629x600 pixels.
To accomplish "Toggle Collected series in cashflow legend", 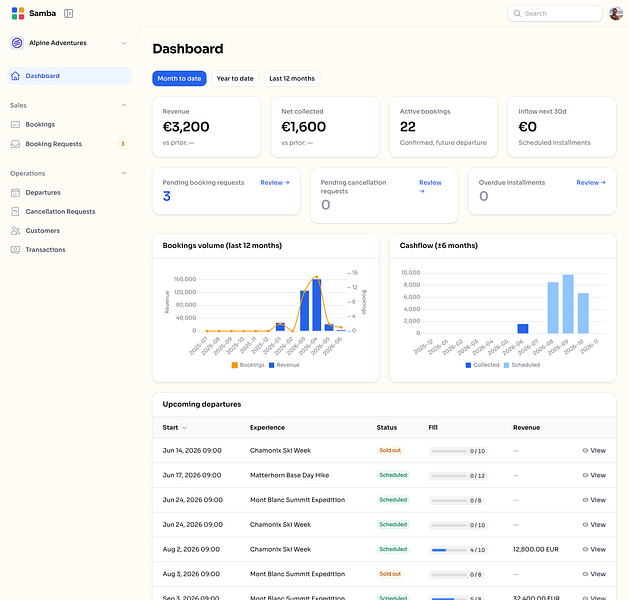I will pyautogui.click(x=482, y=365).
